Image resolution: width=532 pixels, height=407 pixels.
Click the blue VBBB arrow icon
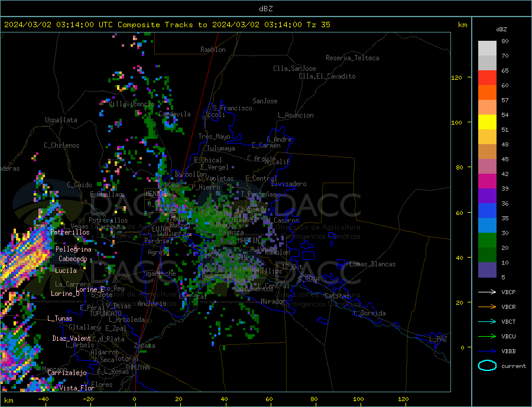point(487,351)
